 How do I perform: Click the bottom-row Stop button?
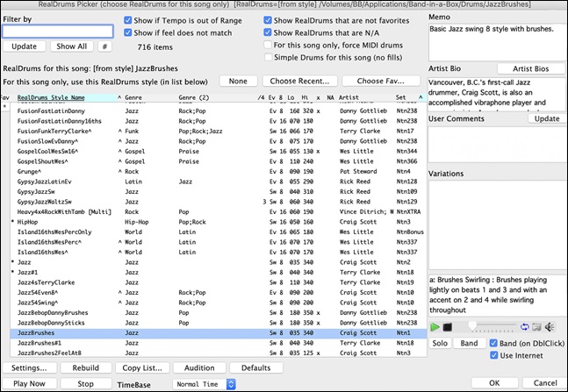pyautogui.click(x=86, y=384)
